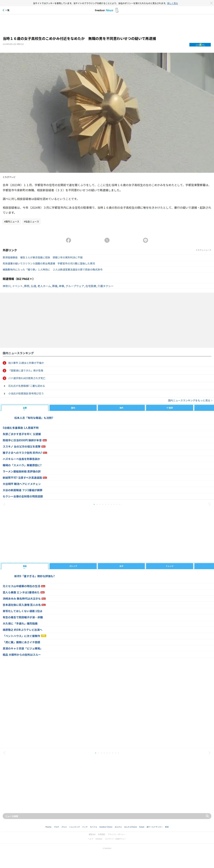Open 介護タクシー related info link

click(105, 286)
